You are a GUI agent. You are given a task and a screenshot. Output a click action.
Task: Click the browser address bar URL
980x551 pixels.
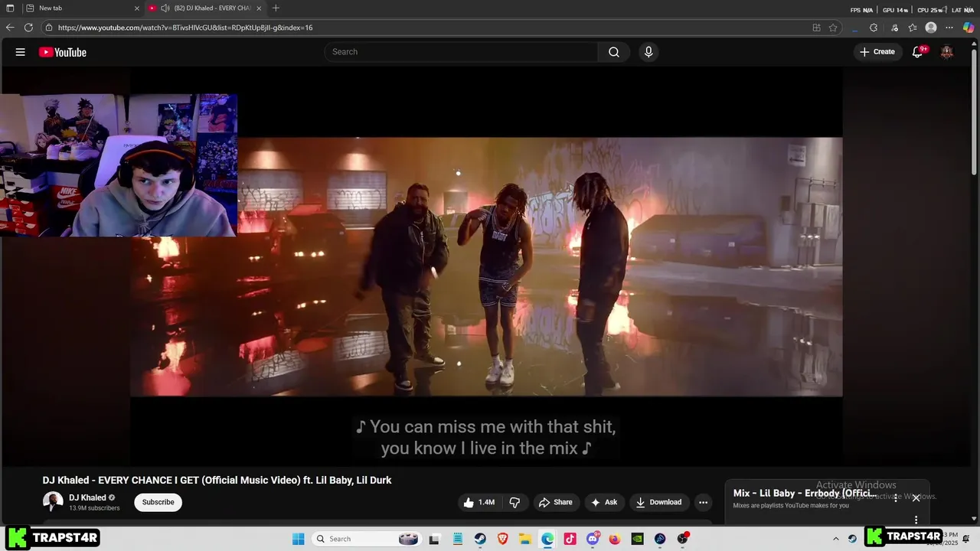click(185, 28)
